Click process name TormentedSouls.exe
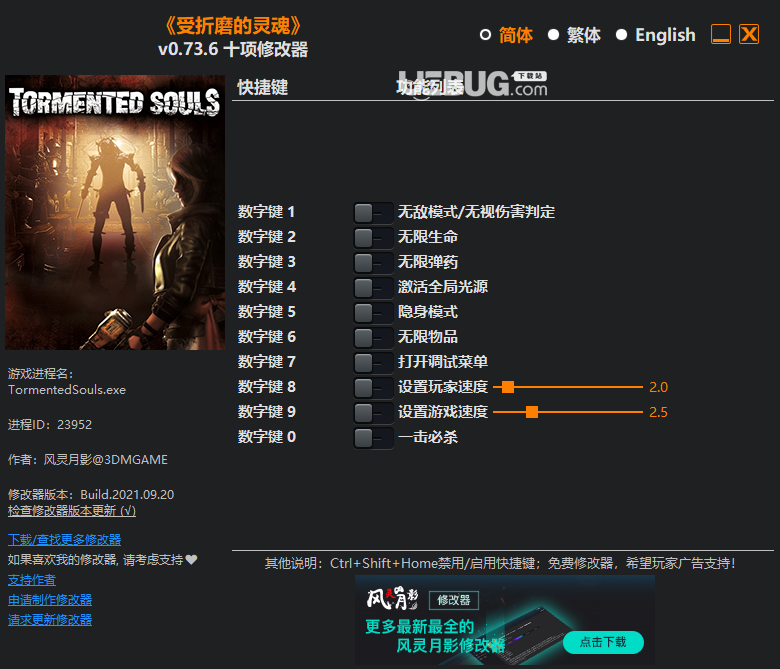780x669 pixels. point(67,390)
